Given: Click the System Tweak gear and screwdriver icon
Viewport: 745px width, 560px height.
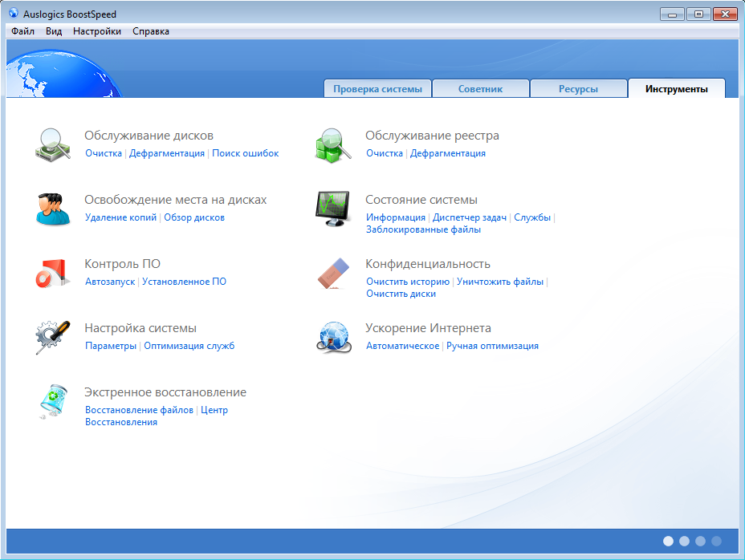Looking at the screenshot, I should click(53, 337).
